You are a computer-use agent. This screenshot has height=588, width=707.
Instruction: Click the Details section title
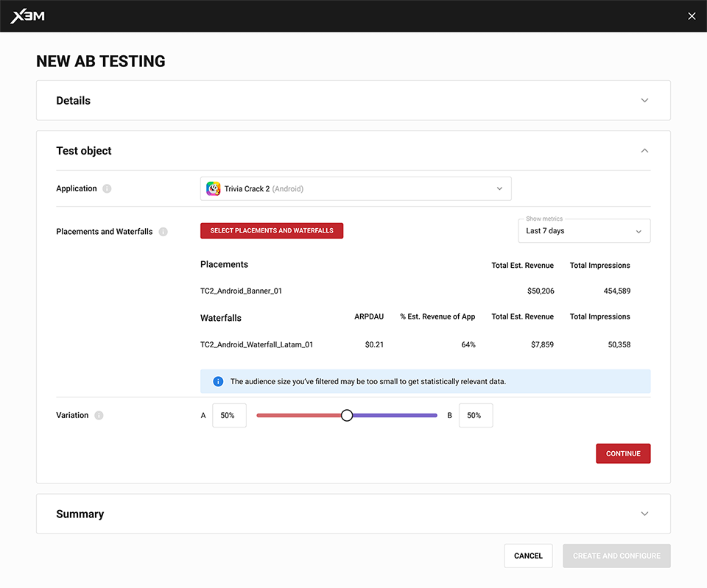(x=73, y=101)
